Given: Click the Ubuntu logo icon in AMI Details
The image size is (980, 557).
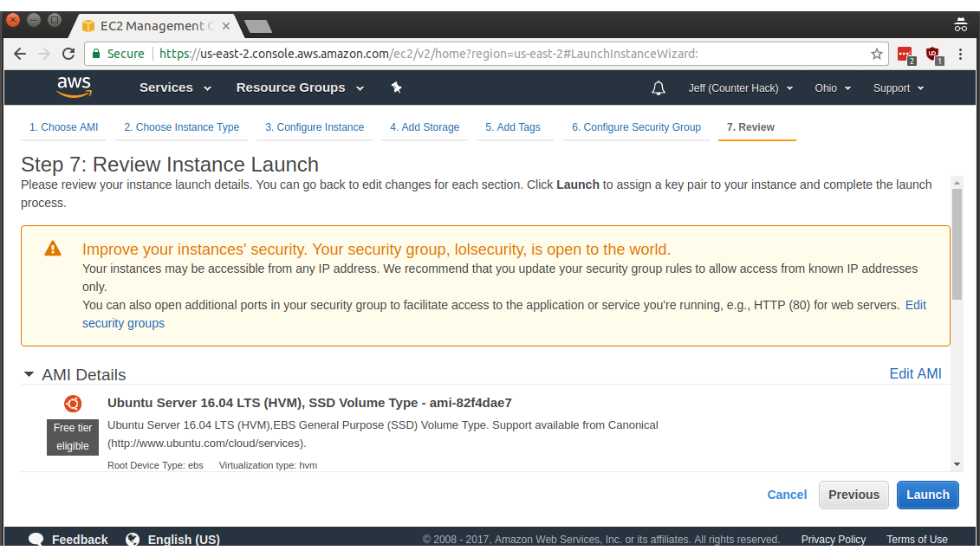Looking at the screenshot, I should click(73, 403).
